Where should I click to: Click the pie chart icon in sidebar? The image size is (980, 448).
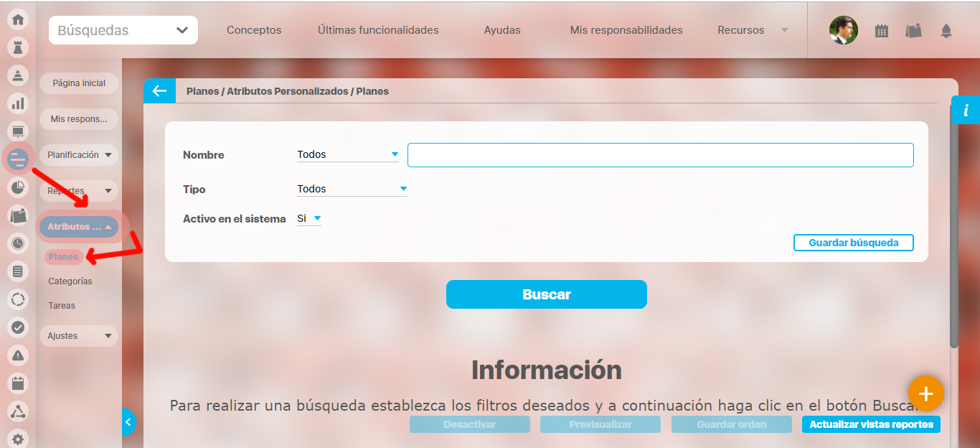[18, 187]
